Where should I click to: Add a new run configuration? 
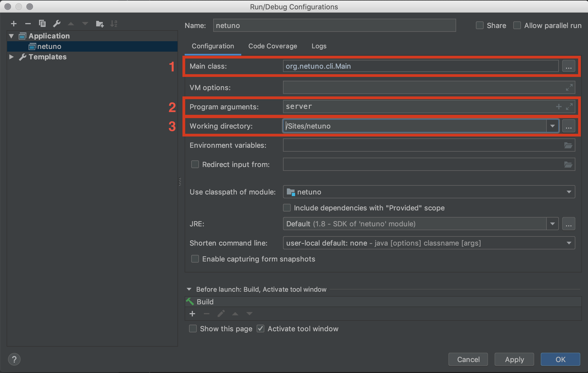pos(14,24)
